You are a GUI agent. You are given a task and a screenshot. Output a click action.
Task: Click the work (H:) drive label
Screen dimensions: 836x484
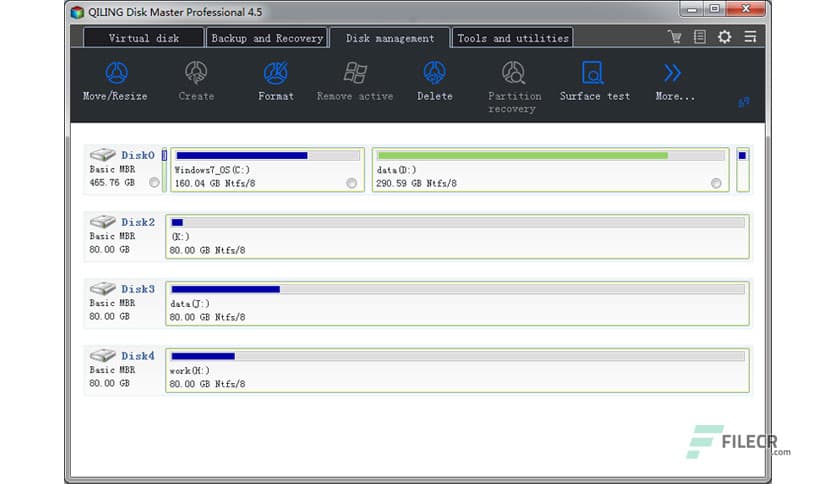pos(190,370)
